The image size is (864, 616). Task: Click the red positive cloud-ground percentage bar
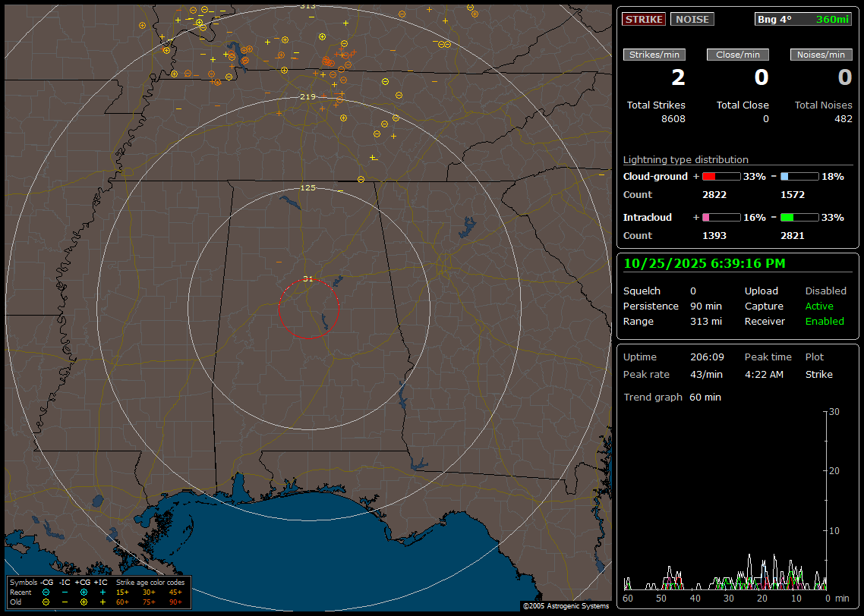coord(721,176)
